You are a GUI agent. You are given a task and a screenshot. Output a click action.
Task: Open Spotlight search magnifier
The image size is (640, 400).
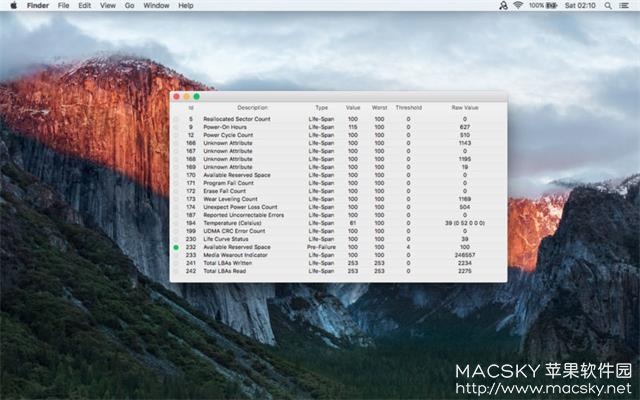click(x=608, y=6)
